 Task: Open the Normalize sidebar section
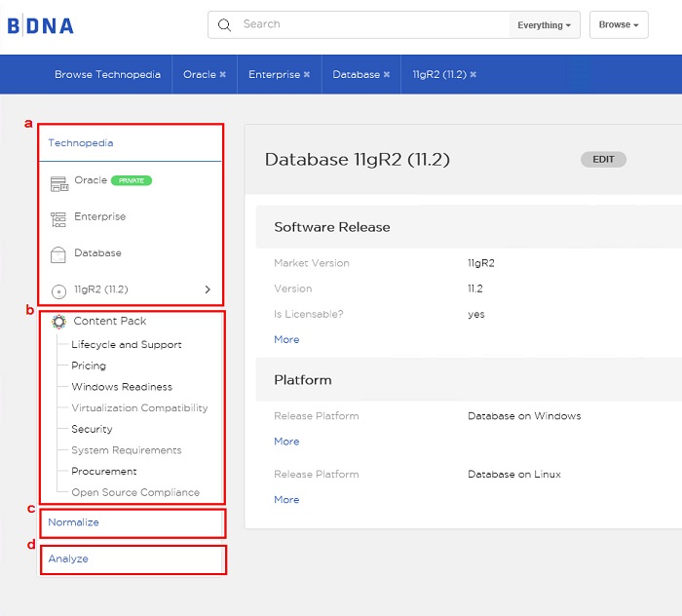[73, 522]
